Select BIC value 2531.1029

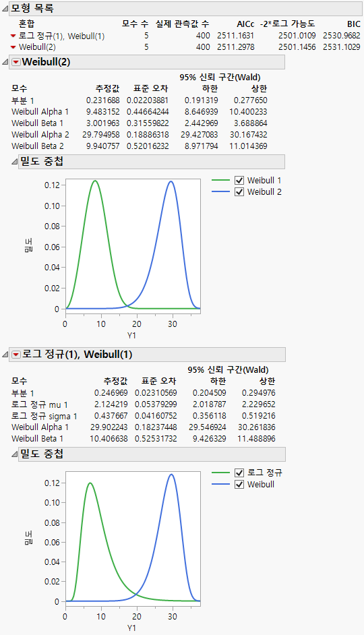341,47
